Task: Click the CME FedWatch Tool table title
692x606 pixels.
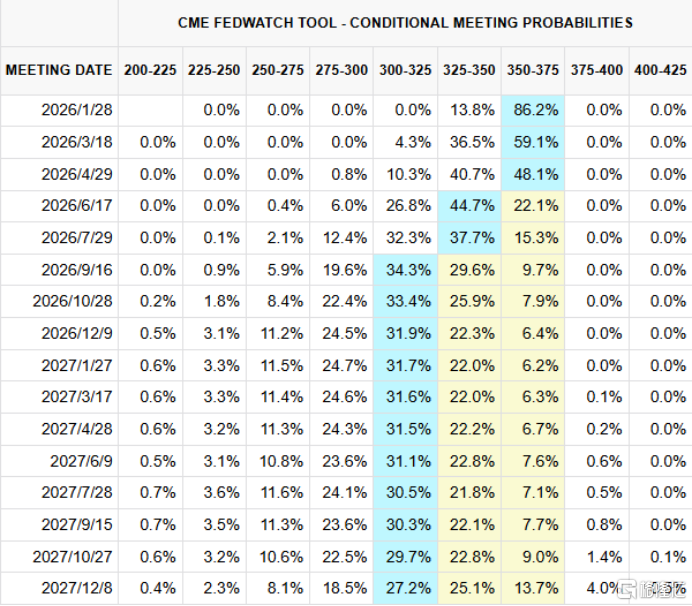Action: (405, 22)
